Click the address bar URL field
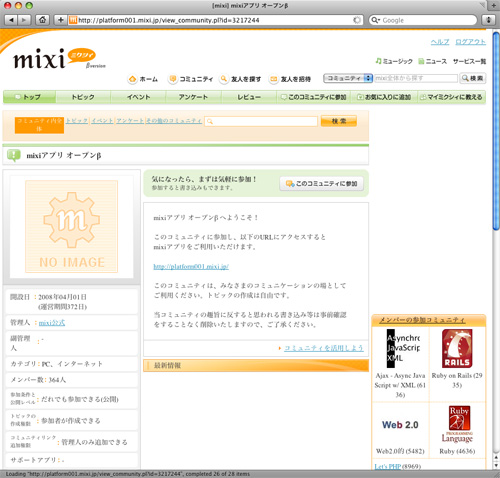The width and height of the screenshot is (500, 478). 215,20
